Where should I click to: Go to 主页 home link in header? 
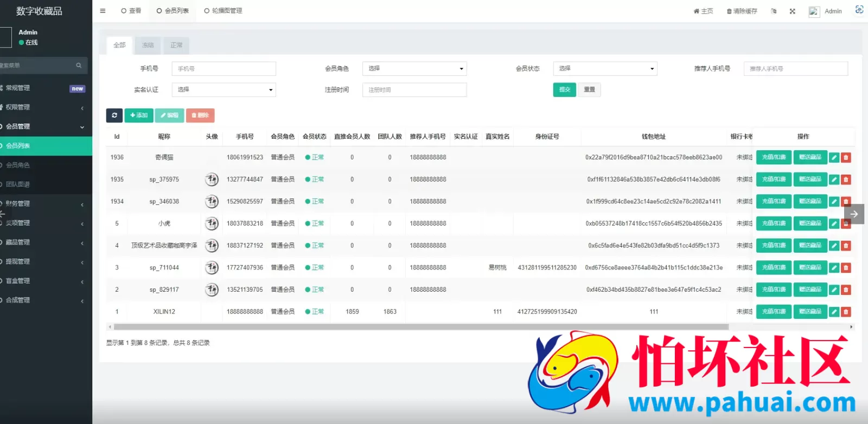(x=703, y=11)
